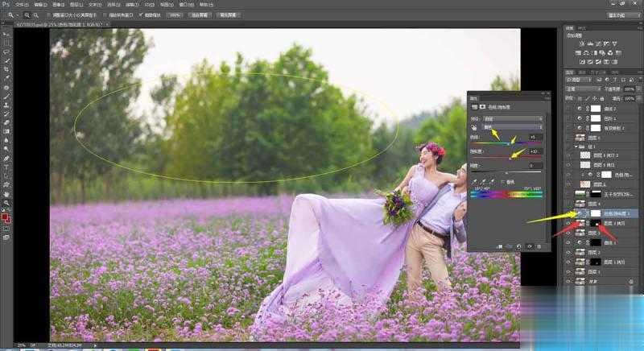Add a Levels adjustment from Adjustments panel
644x351 pixels.
click(x=590, y=43)
